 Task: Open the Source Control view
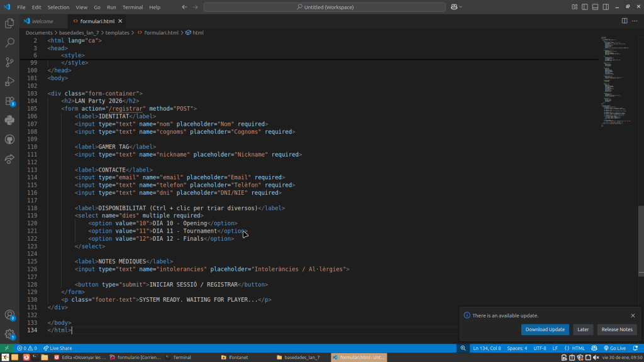click(9, 62)
